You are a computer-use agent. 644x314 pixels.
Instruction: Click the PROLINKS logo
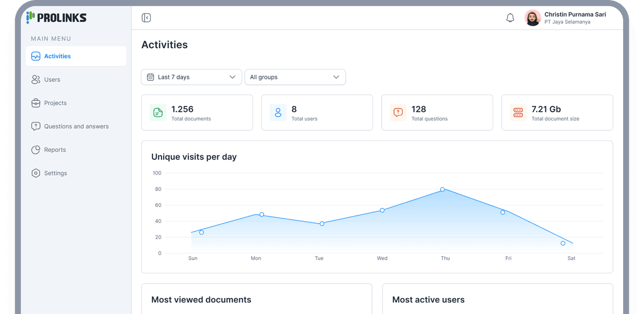point(56,18)
